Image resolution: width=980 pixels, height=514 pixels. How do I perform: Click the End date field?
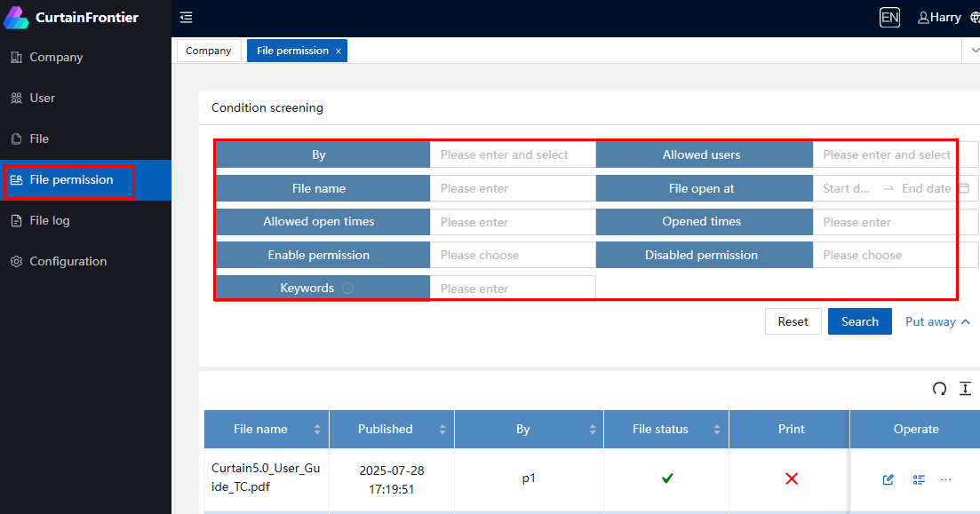927,188
